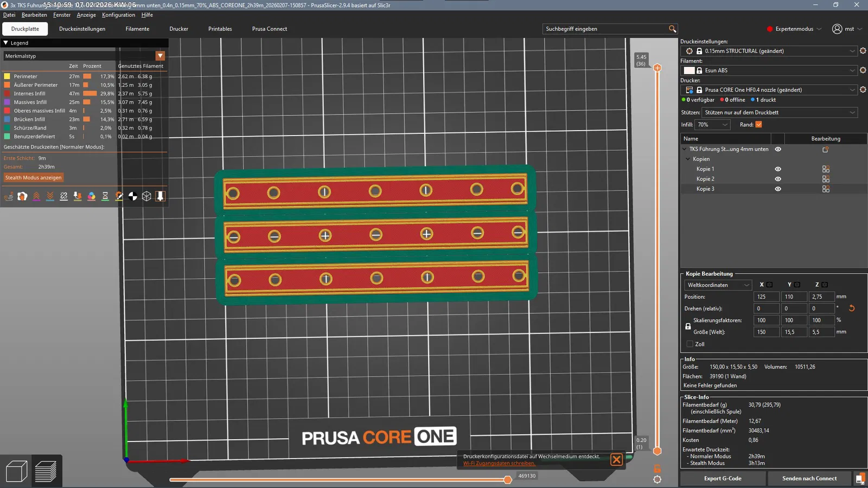Open the Datei menu
The image size is (868, 488).
[9, 15]
